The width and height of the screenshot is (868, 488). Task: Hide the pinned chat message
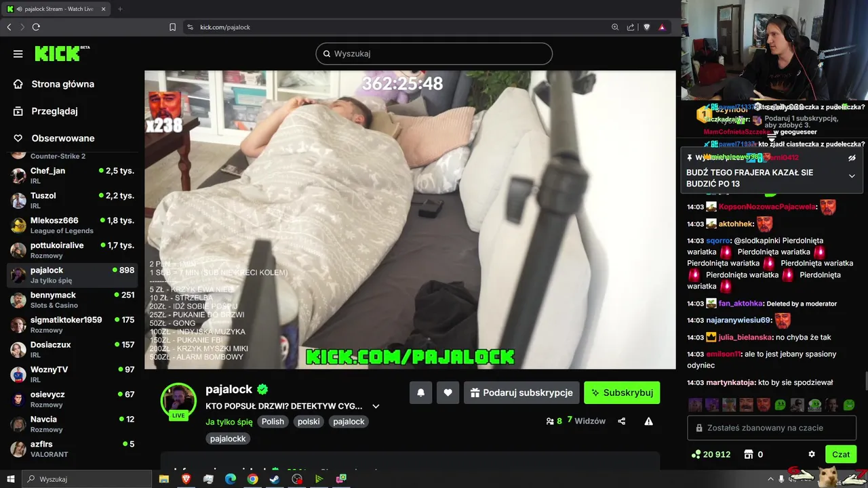pyautogui.click(x=852, y=158)
